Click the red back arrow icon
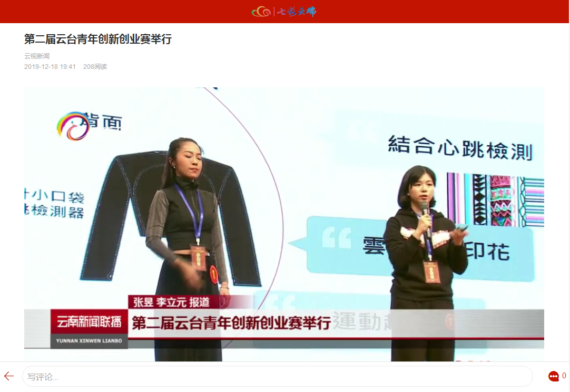The width and height of the screenshot is (570, 392). point(9,376)
